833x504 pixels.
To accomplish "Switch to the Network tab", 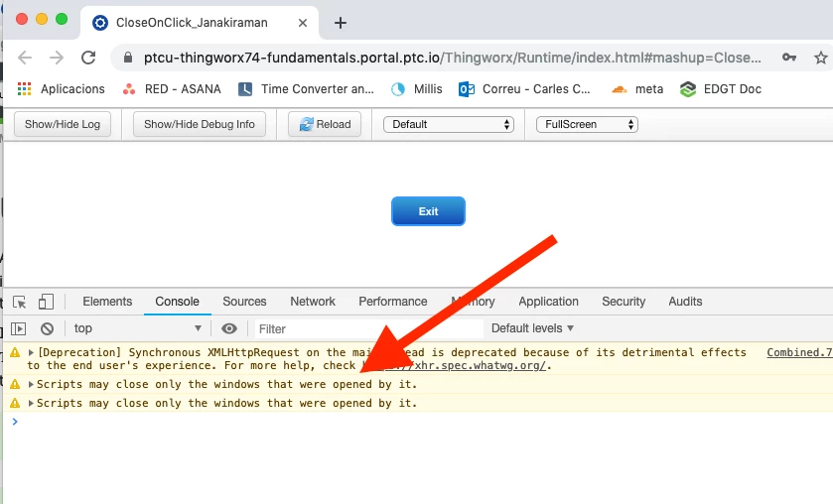I will pos(313,302).
